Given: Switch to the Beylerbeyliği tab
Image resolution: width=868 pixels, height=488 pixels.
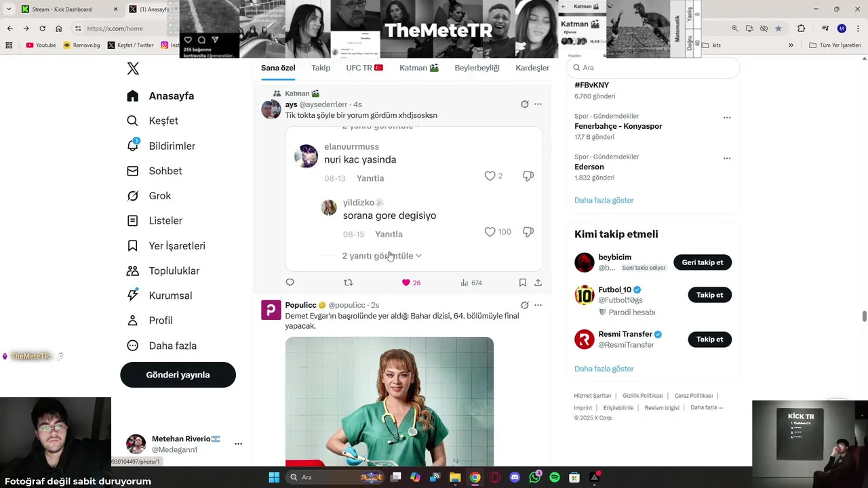Looking at the screenshot, I should point(477,68).
